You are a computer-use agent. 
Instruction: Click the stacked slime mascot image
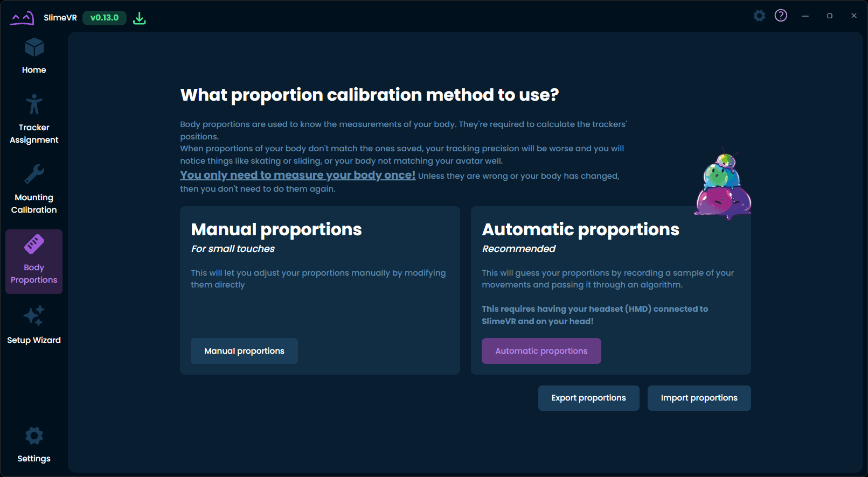click(723, 186)
